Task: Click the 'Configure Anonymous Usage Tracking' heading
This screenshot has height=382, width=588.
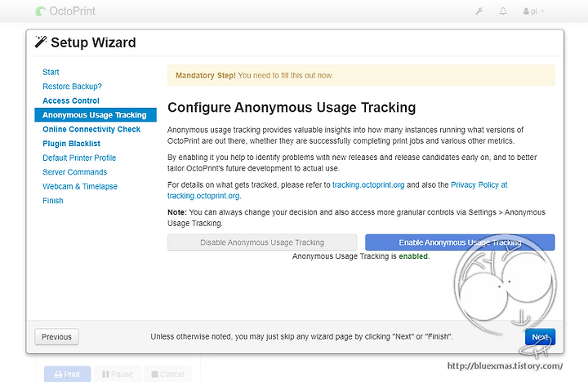Action: click(292, 108)
